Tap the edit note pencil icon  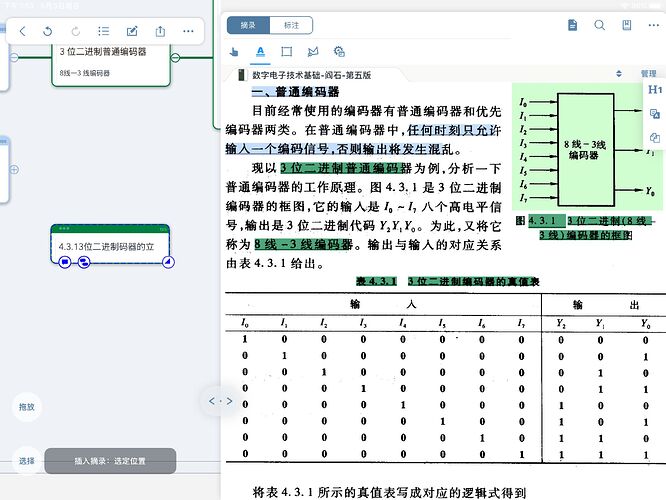pyautogui.click(x=132, y=31)
